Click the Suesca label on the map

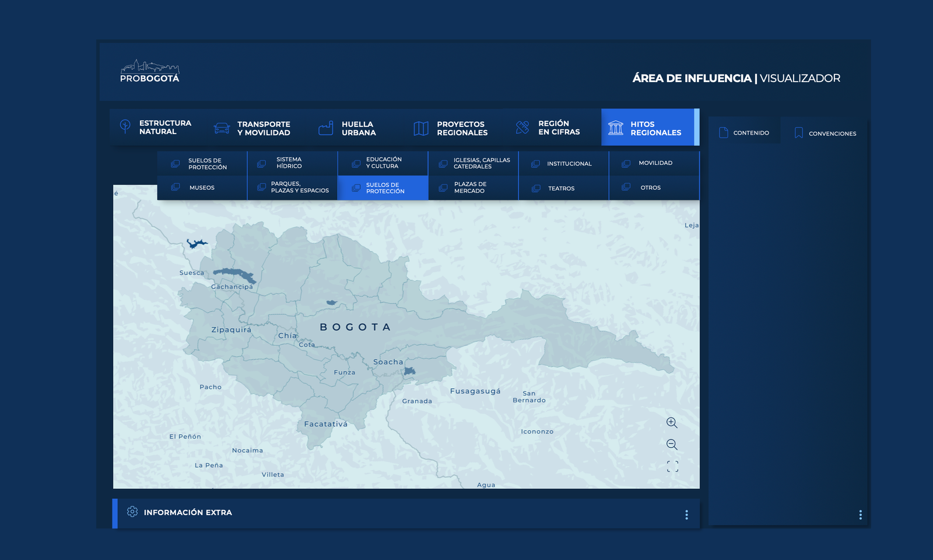click(192, 273)
